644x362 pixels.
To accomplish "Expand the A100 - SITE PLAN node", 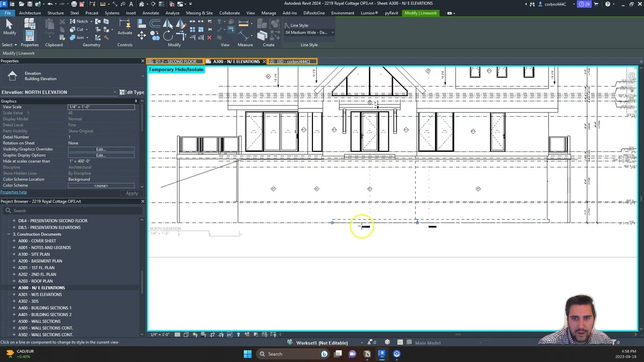I will pyautogui.click(x=14, y=254).
